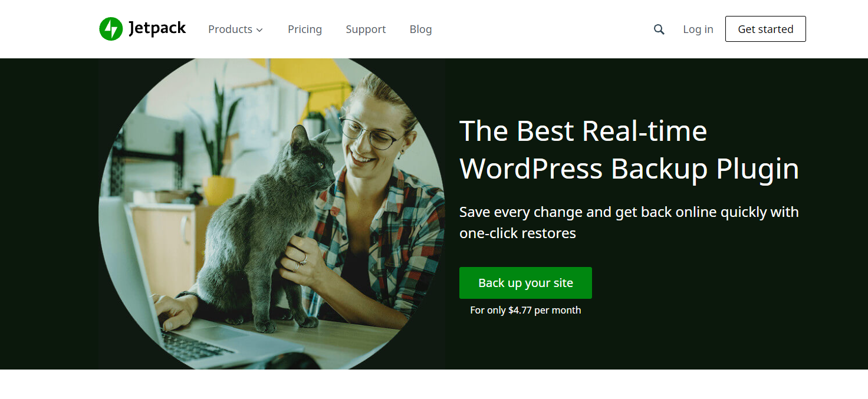Click the Jetpack icon left of the wordmark
This screenshot has width=868, height=399.
[x=110, y=28]
